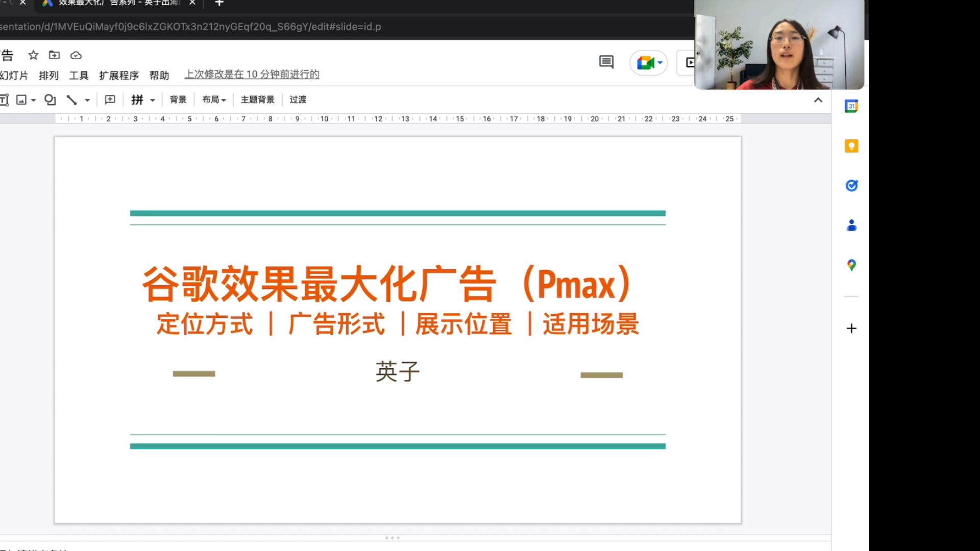Open Google Maps in the side panel

851,265
